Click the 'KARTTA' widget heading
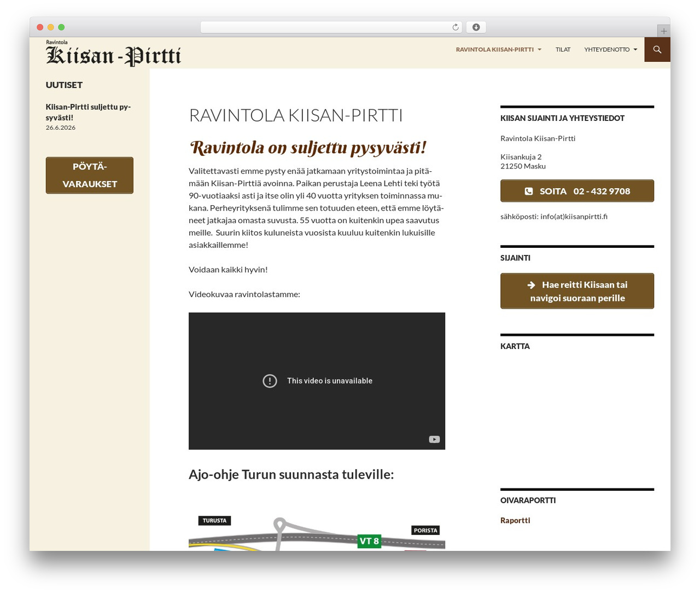700x593 pixels. pos(515,346)
